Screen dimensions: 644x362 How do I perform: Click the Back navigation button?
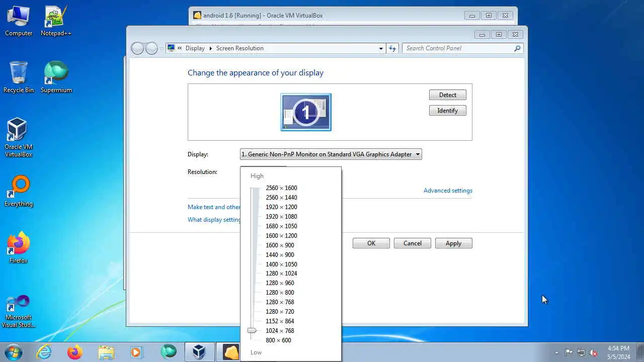click(x=137, y=48)
